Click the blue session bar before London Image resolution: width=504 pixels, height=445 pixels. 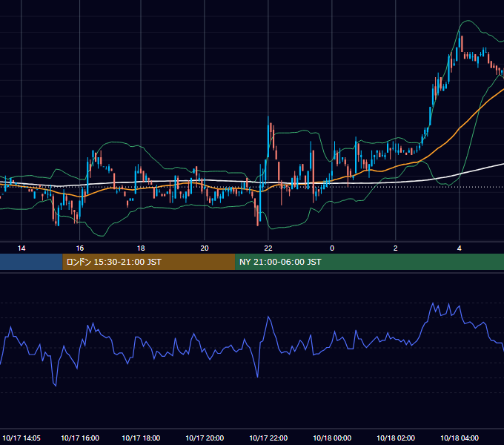(31, 262)
